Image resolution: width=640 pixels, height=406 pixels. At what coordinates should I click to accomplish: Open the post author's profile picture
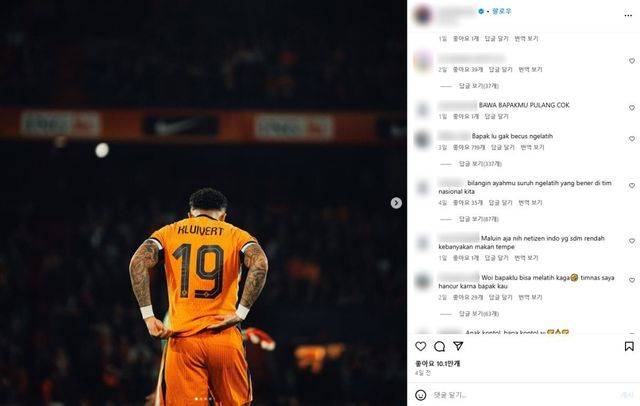click(422, 15)
